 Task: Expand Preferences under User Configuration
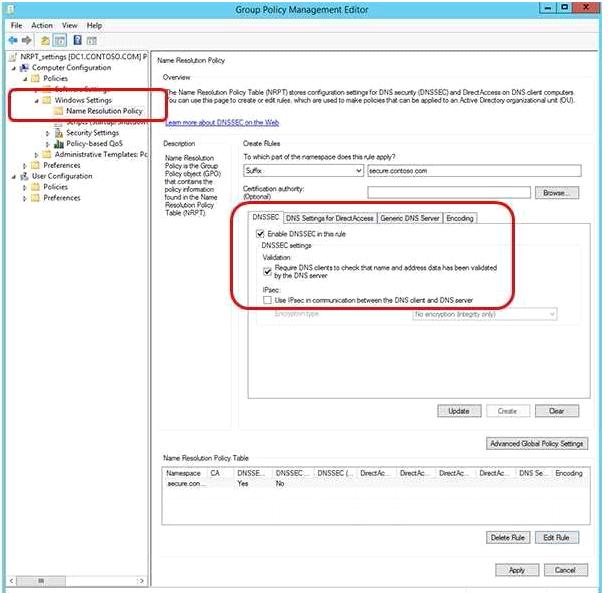click(25, 198)
